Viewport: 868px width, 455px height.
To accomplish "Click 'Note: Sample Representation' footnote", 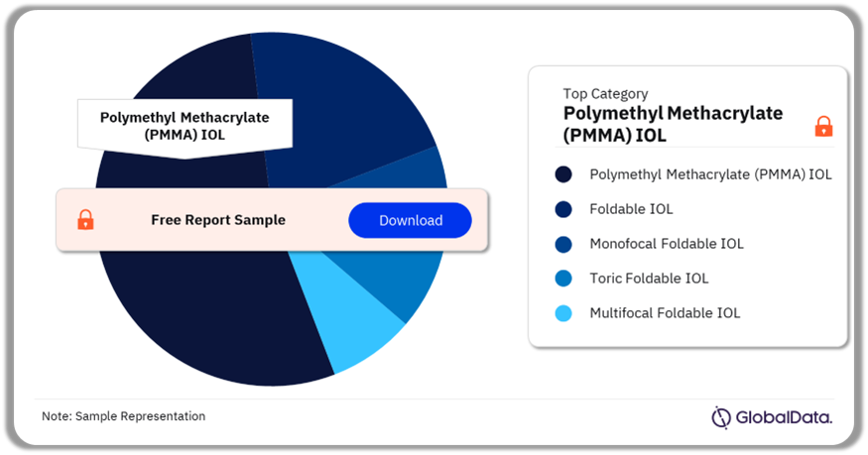I will pos(123,416).
